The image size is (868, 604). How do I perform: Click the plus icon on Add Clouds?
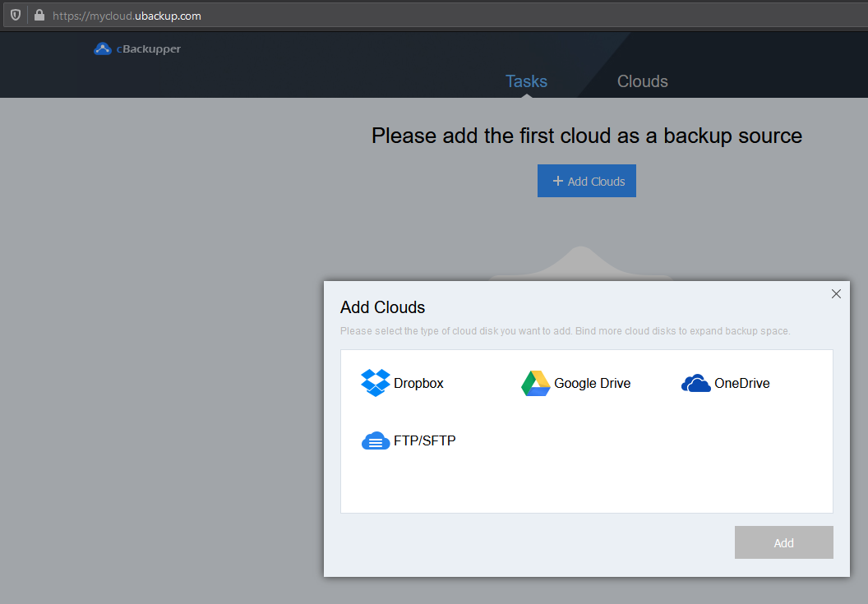557,181
